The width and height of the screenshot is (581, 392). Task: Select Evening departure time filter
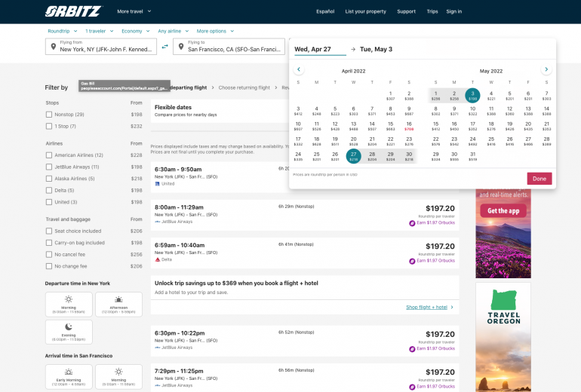(x=69, y=332)
